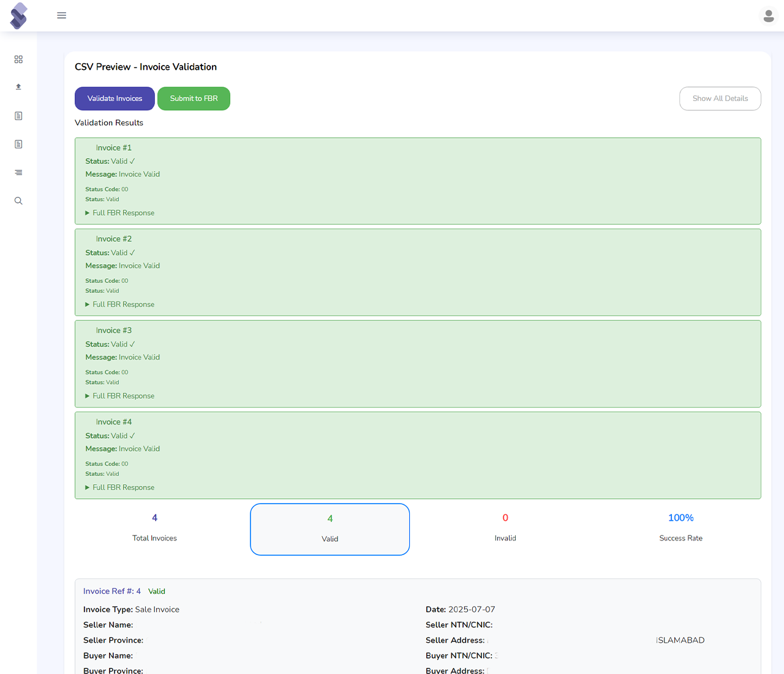The image size is (784, 674).
Task: Expand Full FBR Response for Invoice #2
Action: (x=123, y=305)
